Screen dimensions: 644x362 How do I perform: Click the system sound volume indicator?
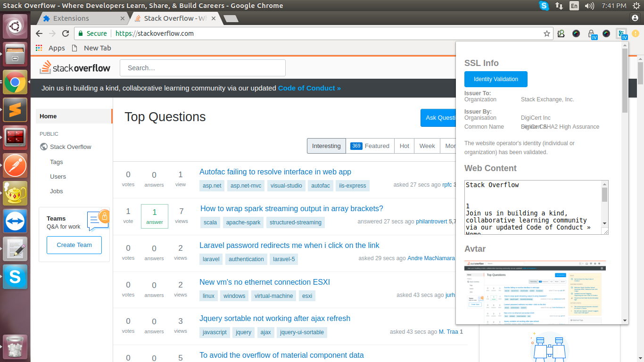(x=589, y=6)
